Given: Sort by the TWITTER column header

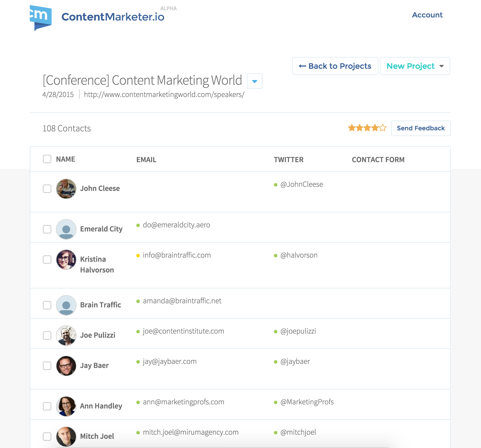Looking at the screenshot, I should (288, 160).
